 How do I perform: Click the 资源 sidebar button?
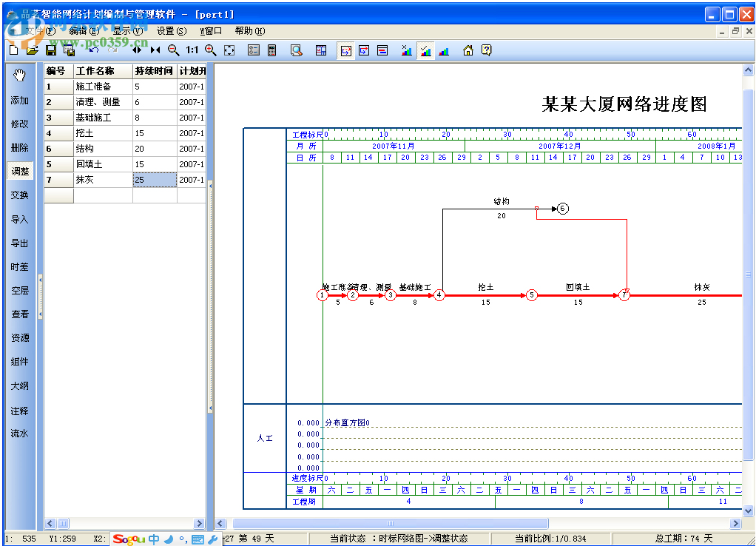tap(20, 337)
